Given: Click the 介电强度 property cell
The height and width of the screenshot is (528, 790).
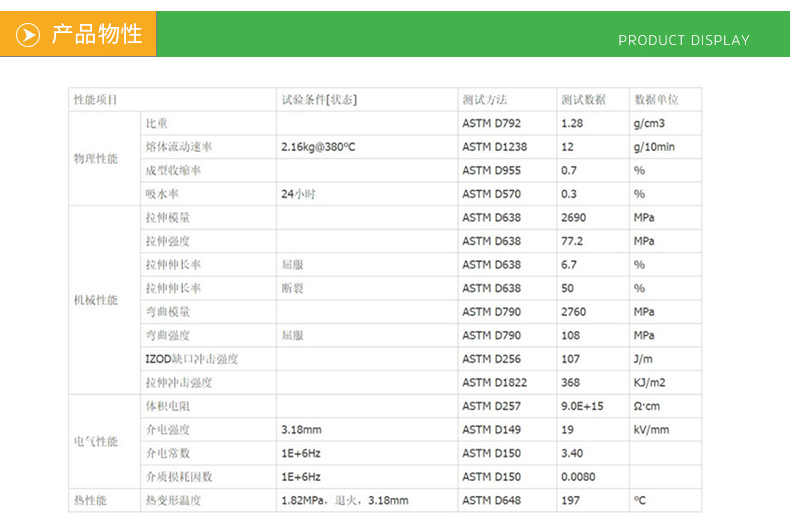Looking at the screenshot, I should 208,430.
